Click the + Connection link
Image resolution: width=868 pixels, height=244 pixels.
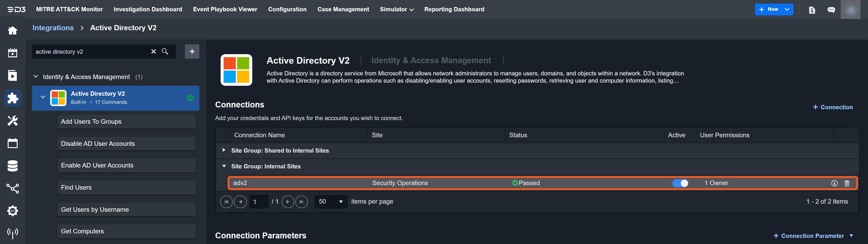click(x=833, y=107)
